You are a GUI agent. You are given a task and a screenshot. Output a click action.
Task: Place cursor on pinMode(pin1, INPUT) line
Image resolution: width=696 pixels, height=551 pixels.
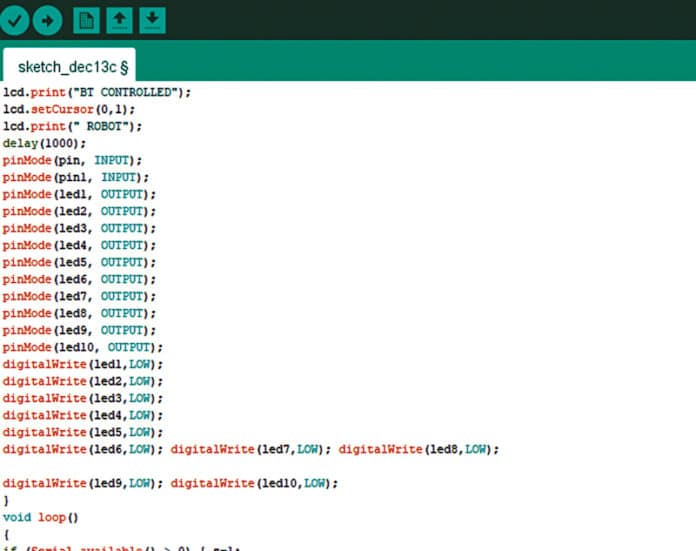point(76,177)
